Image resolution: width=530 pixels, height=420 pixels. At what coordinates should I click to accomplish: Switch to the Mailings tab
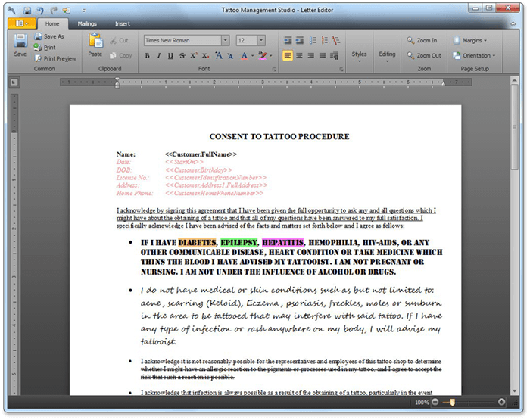coord(87,23)
